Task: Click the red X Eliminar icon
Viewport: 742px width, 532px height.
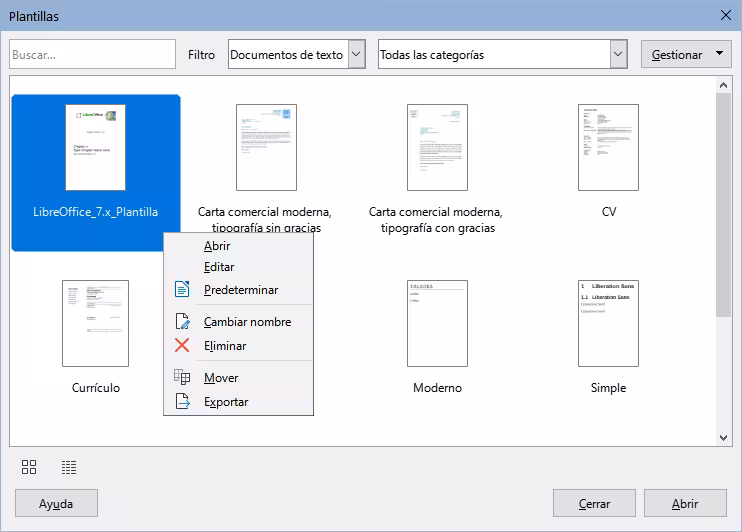Action: click(182, 346)
